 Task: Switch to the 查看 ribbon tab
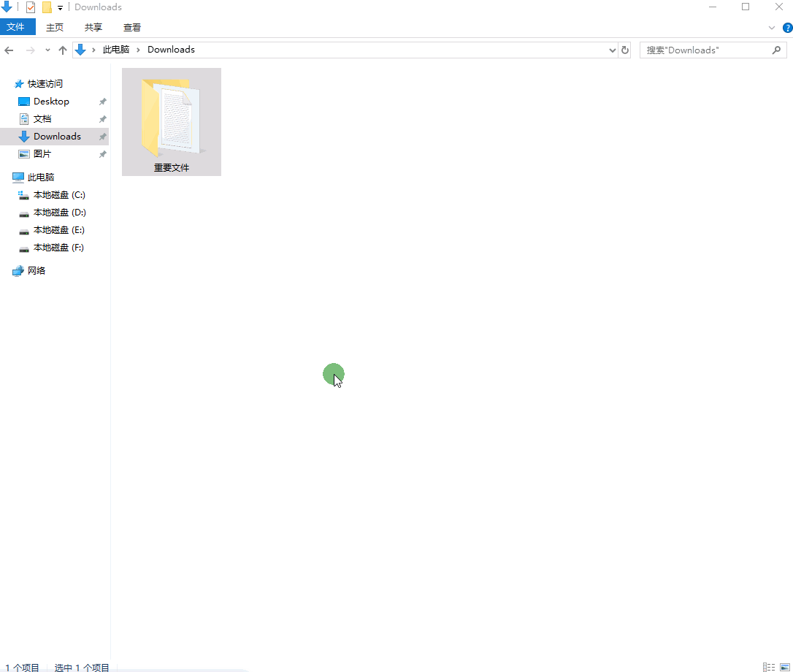click(132, 27)
